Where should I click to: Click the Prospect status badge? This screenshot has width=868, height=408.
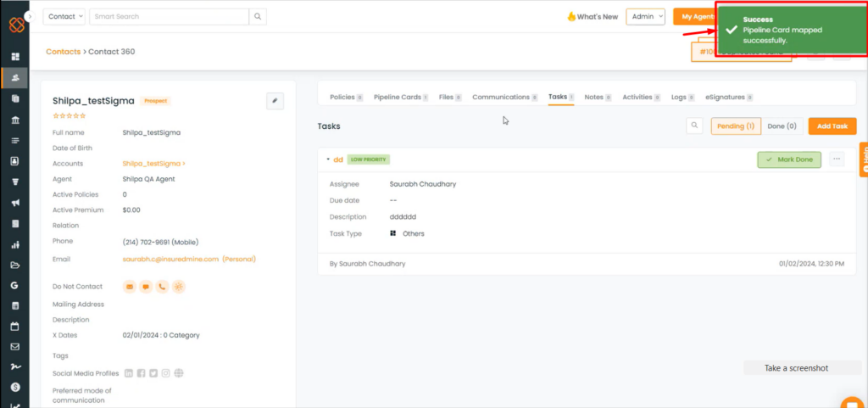[156, 101]
